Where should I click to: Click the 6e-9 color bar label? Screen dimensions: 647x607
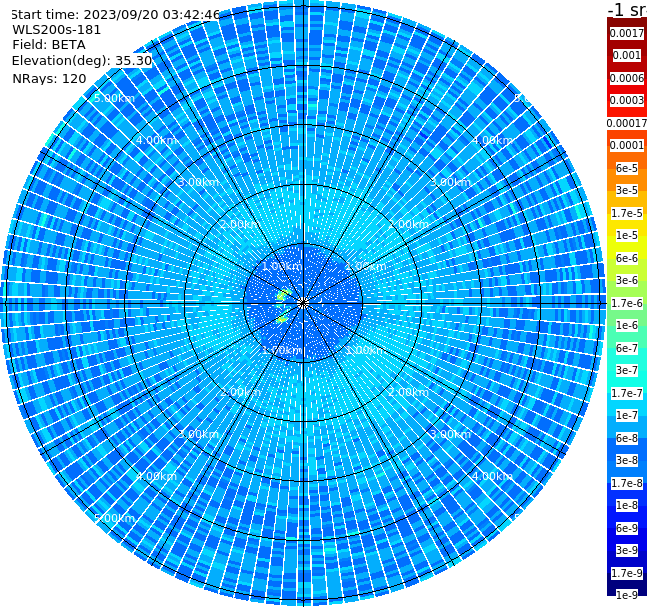point(627,528)
